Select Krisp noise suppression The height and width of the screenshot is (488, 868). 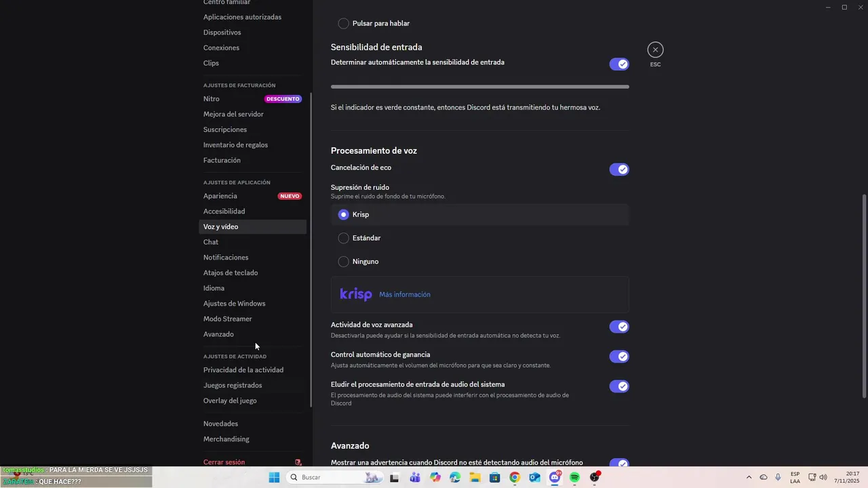click(344, 214)
